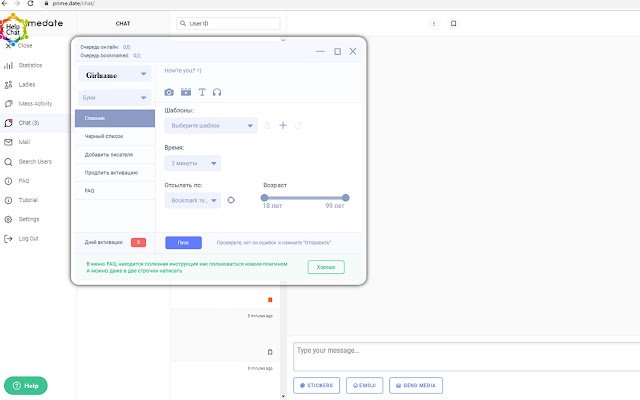
Task: Open the Bookmark send-by dropdown
Action: point(193,200)
